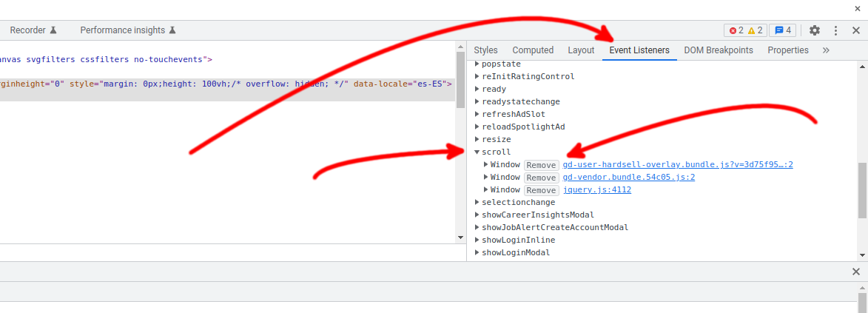This screenshot has height=313, width=868.
Task: Close the bottom drawer panel
Action: [855, 272]
